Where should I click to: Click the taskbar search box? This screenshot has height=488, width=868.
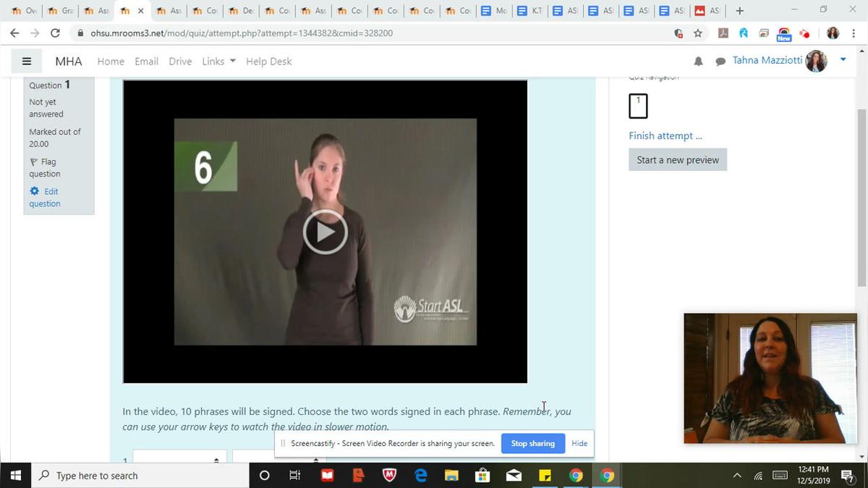(x=141, y=476)
